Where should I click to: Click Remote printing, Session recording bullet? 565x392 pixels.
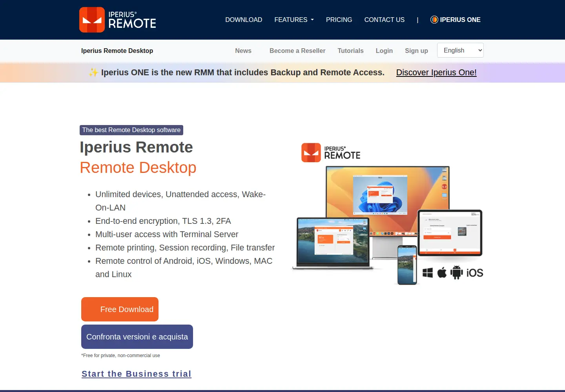coord(185,248)
